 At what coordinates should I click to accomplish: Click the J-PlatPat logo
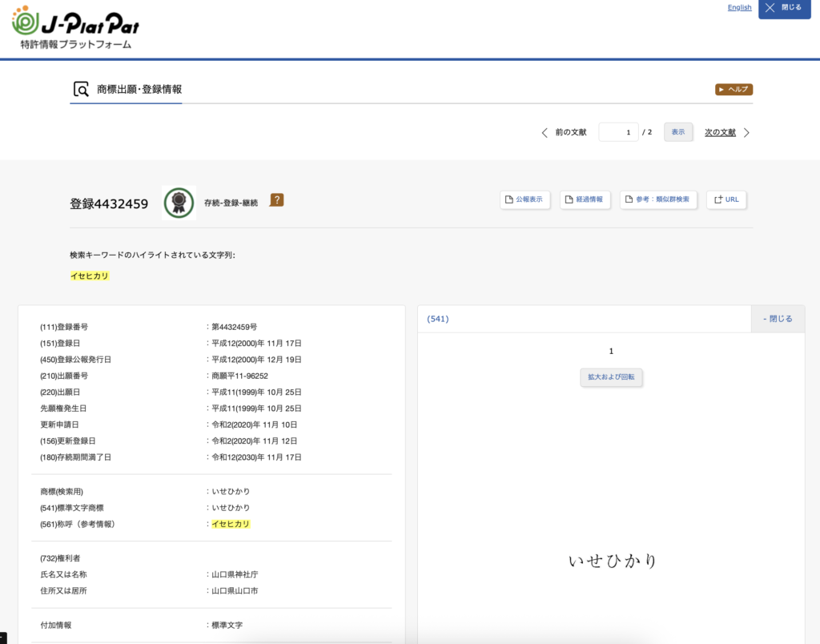tap(76, 27)
